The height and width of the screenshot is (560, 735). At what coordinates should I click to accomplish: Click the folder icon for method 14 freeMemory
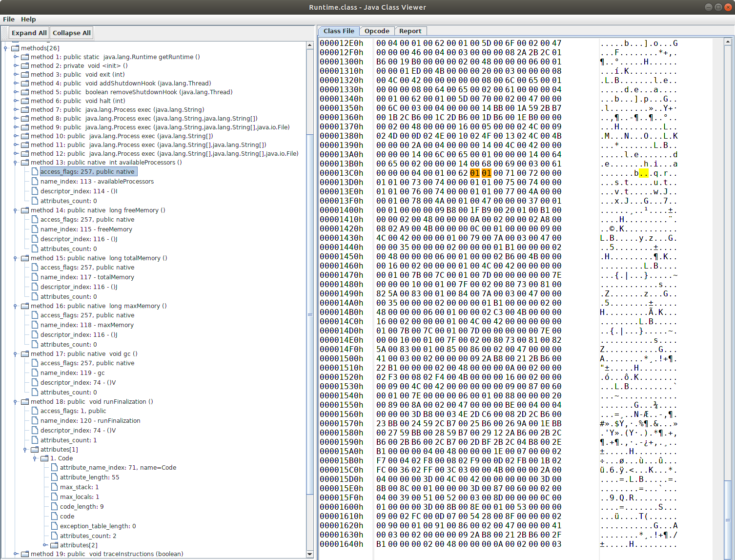[25, 210]
